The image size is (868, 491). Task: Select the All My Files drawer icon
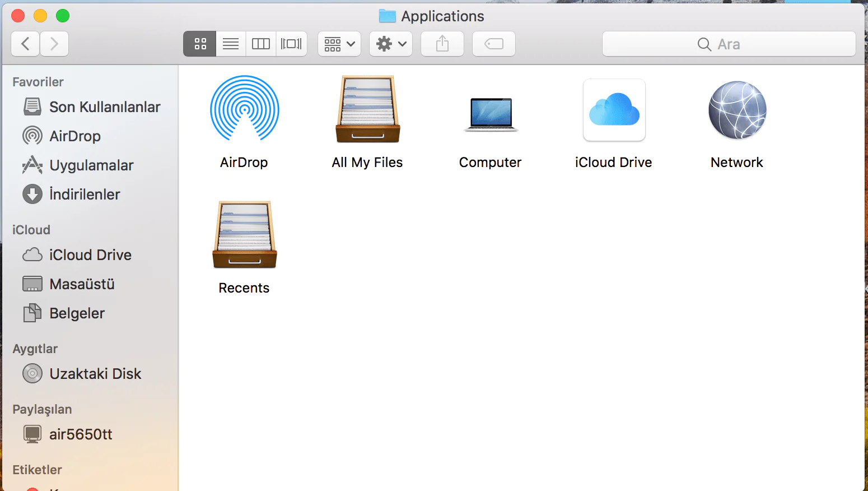tap(367, 110)
